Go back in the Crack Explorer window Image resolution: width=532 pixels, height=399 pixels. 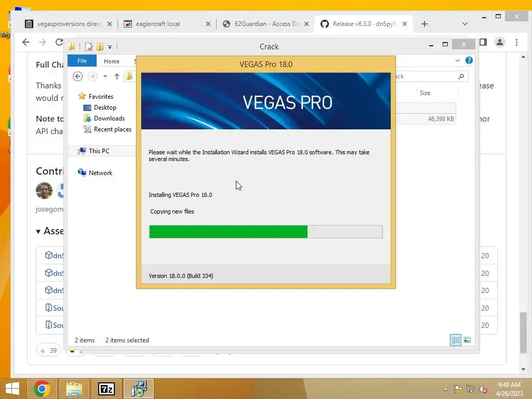[78, 76]
